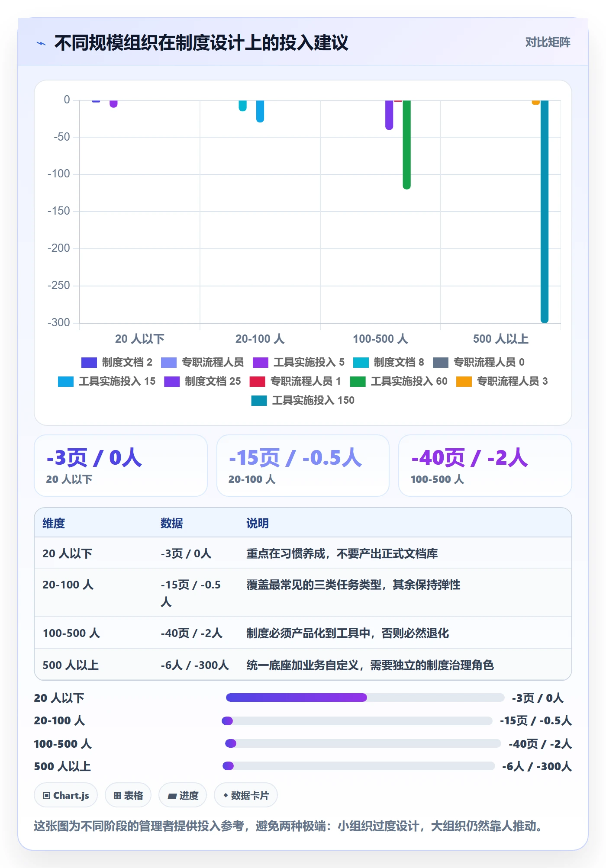Click the green swatch for 工具实施投入 60
Screen dimensions: 606x868
(x=358, y=382)
